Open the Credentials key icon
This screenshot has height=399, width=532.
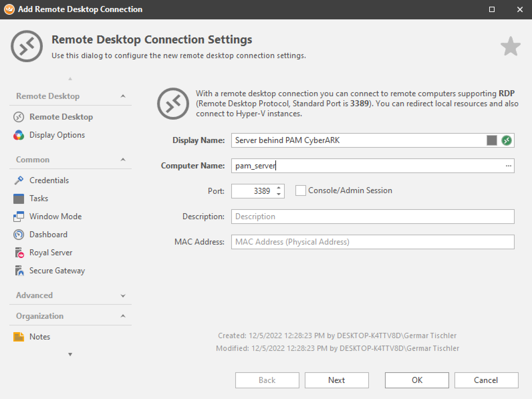pyautogui.click(x=19, y=180)
